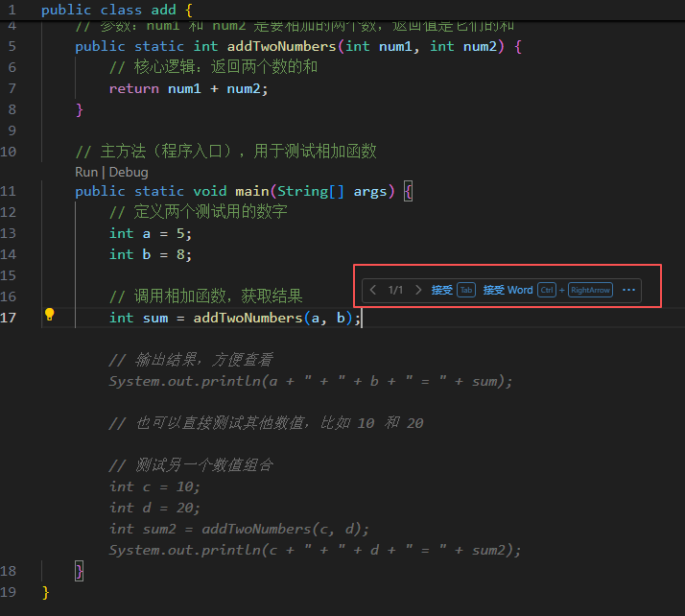This screenshot has height=616, width=685.
Task: Click the Ctrl key hint badge
Action: click(547, 290)
